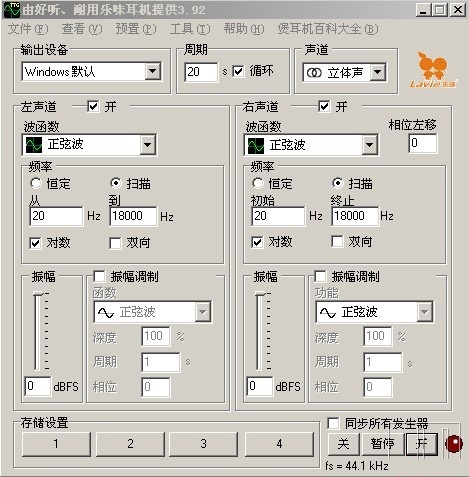Click left channel dBFS amplitude field

click(38, 386)
